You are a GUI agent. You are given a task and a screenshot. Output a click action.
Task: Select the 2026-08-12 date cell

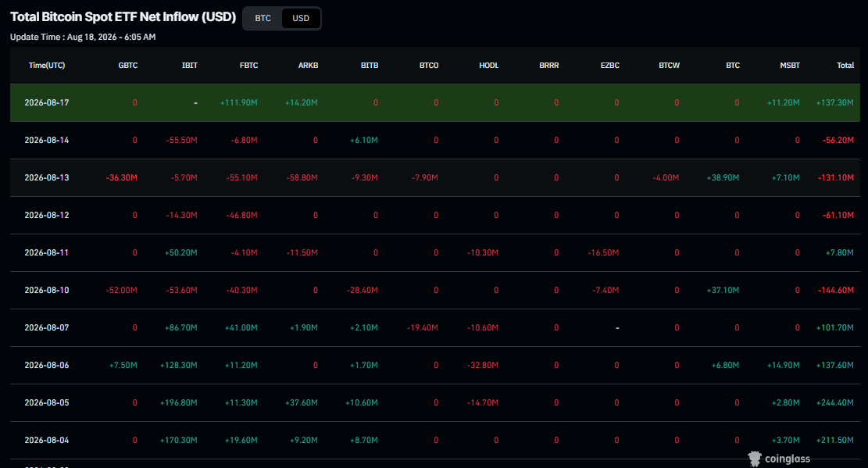point(47,215)
